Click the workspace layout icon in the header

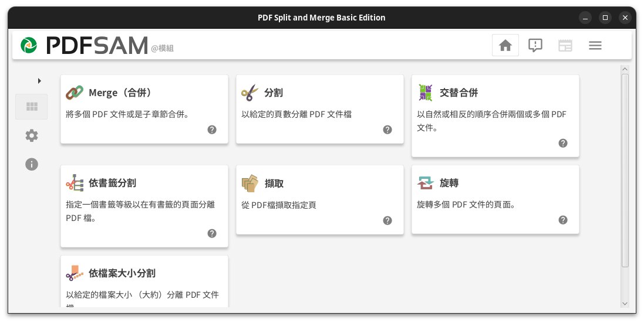pyautogui.click(x=565, y=45)
